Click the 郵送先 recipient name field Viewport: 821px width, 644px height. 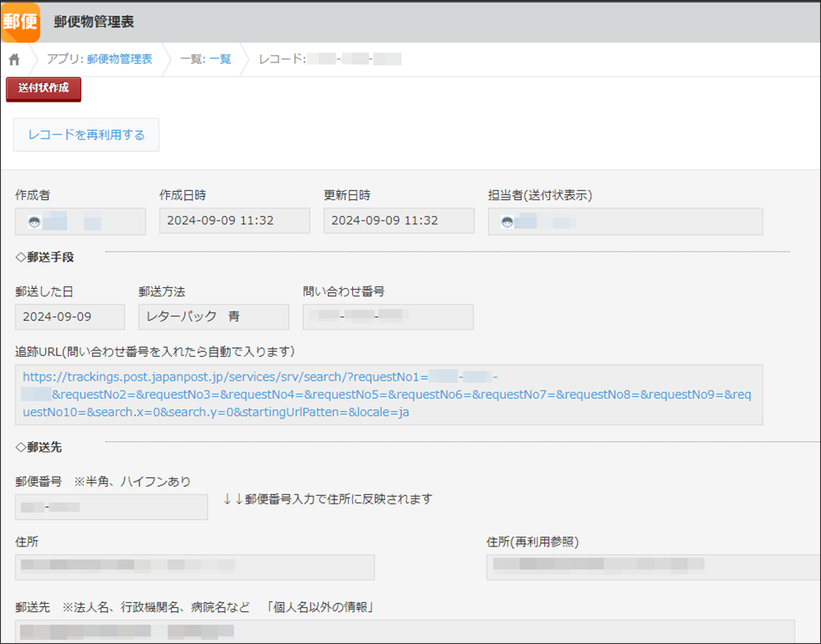(402, 631)
